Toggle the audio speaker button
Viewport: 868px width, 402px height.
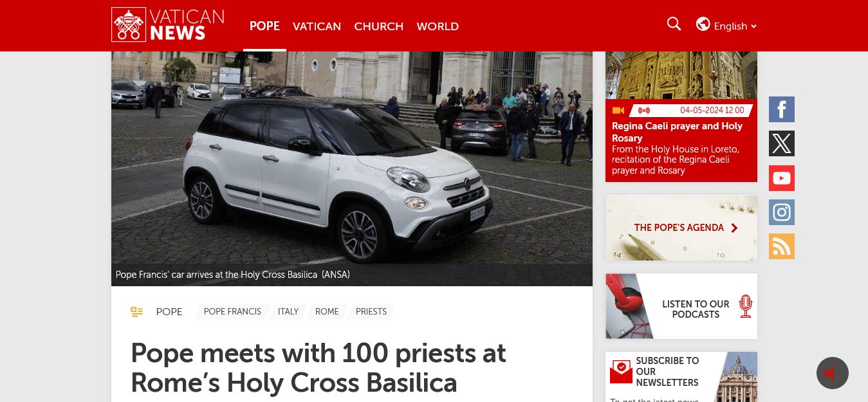tap(833, 373)
